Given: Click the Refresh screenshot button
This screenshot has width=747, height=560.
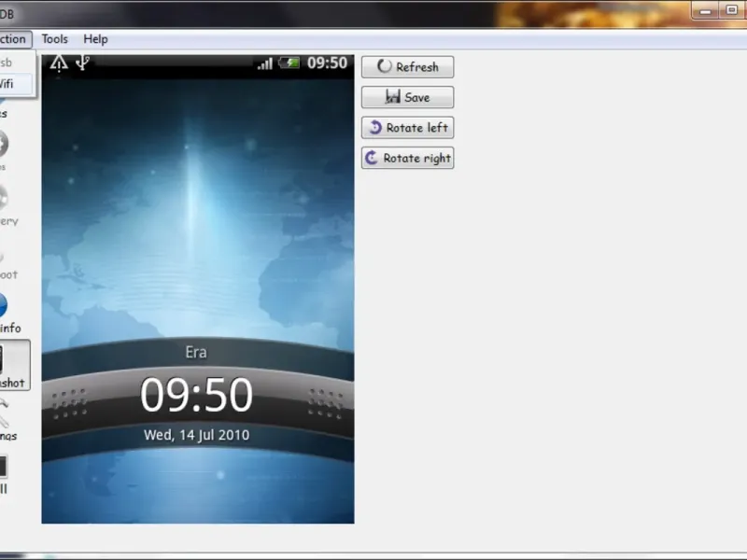Looking at the screenshot, I should 407,66.
